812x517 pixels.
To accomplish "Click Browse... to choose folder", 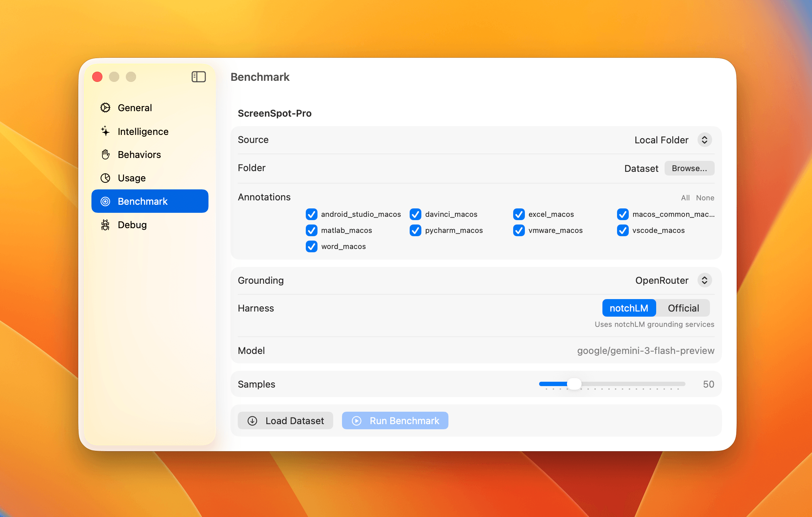I will tap(689, 168).
